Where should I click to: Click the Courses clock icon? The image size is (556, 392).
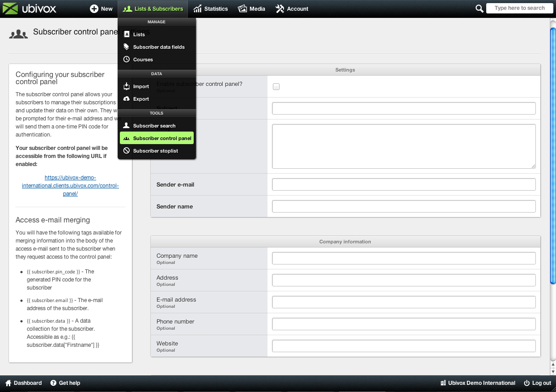(x=127, y=60)
